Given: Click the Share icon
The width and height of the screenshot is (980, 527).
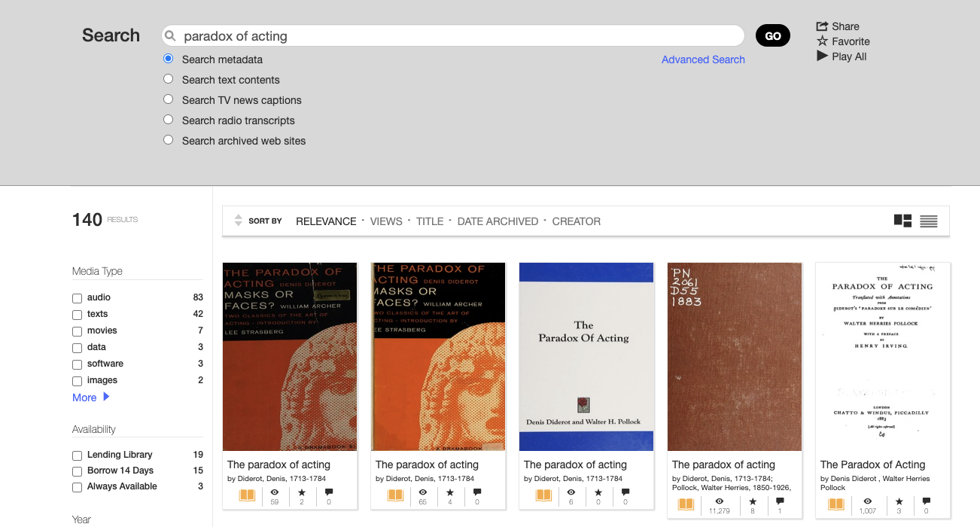Looking at the screenshot, I should point(822,26).
